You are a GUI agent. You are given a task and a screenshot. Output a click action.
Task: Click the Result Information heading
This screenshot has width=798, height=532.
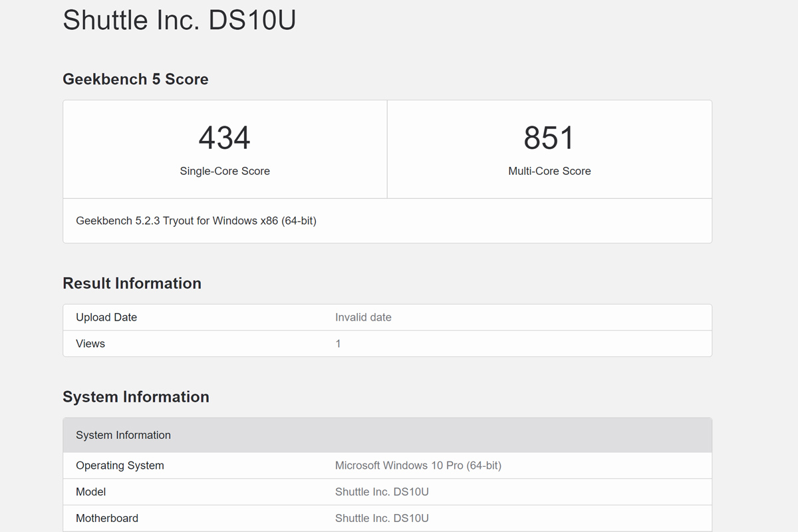pos(132,283)
